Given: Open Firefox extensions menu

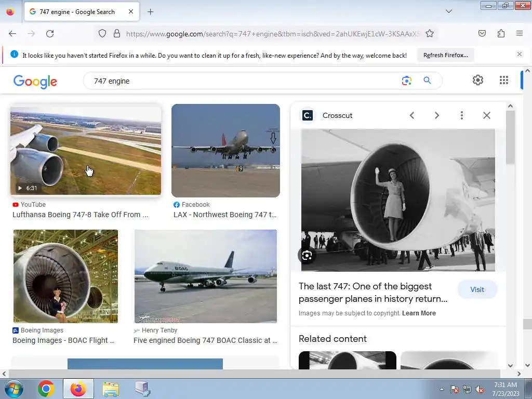Looking at the screenshot, I should pos(501,33).
